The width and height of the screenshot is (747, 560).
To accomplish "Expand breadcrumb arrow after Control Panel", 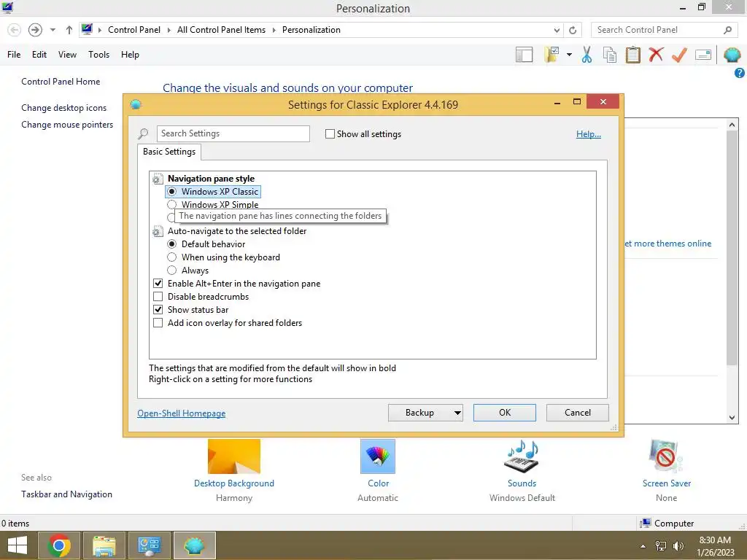I will [169, 30].
